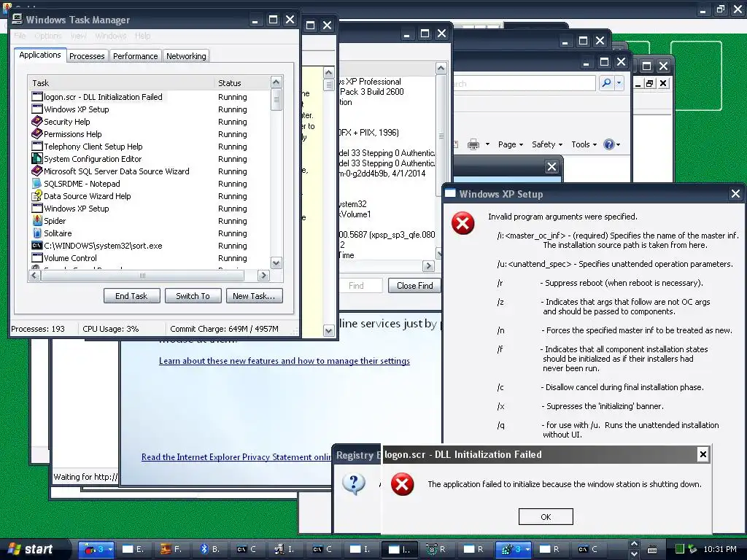Select the Solitaire game icon

[37, 233]
